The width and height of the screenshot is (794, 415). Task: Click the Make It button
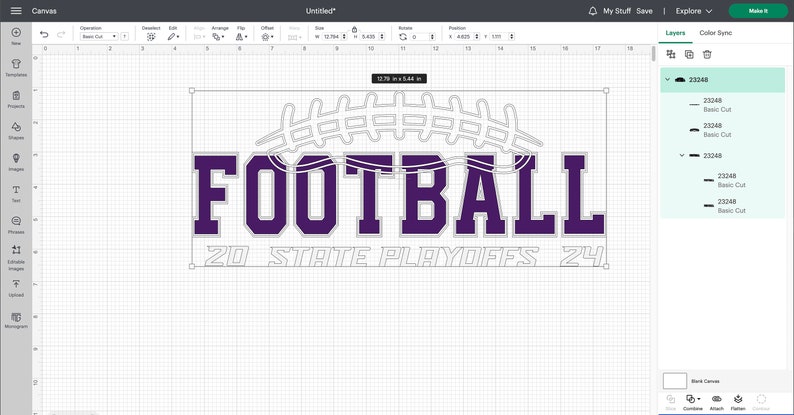coord(758,11)
